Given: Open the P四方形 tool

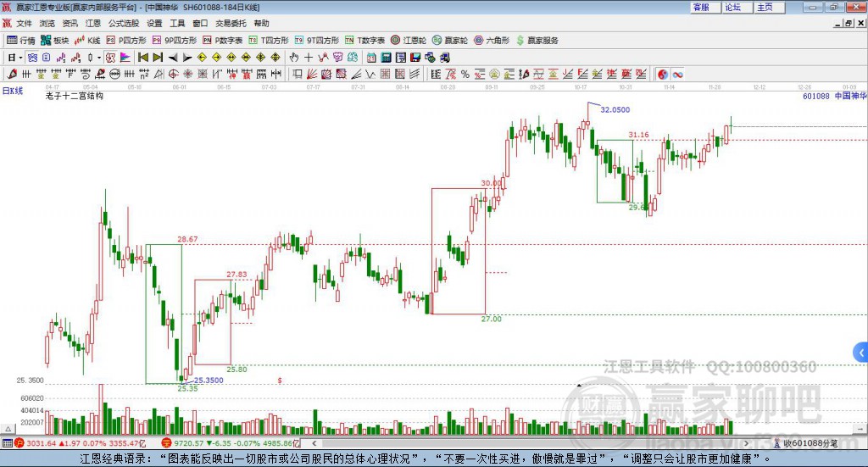Looking at the screenshot, I should tap(126, 41).
